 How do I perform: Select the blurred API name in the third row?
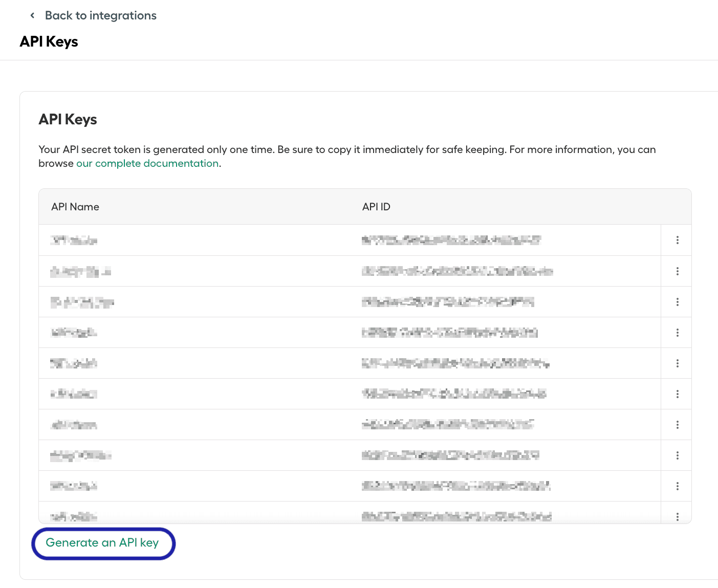point(82,302)
